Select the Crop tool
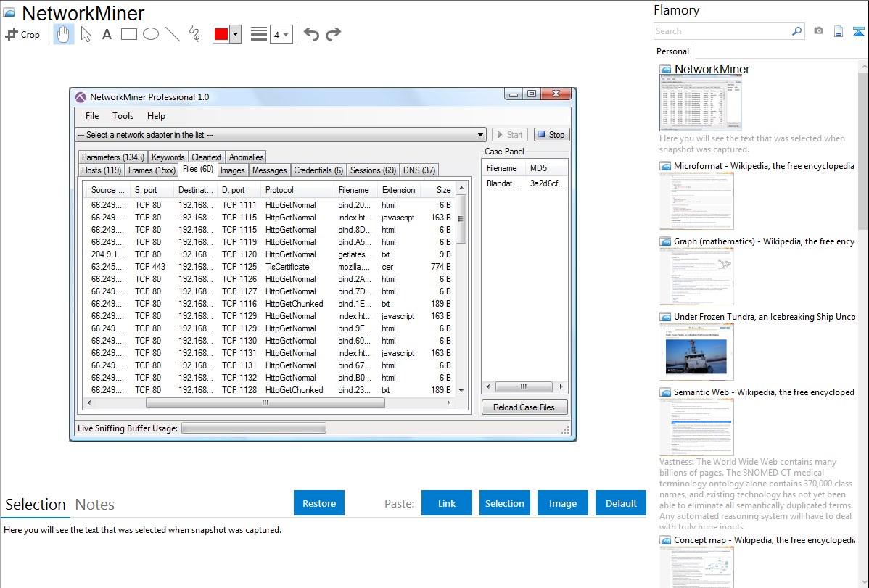Viewport: 869px width, 588px height. 22,34
